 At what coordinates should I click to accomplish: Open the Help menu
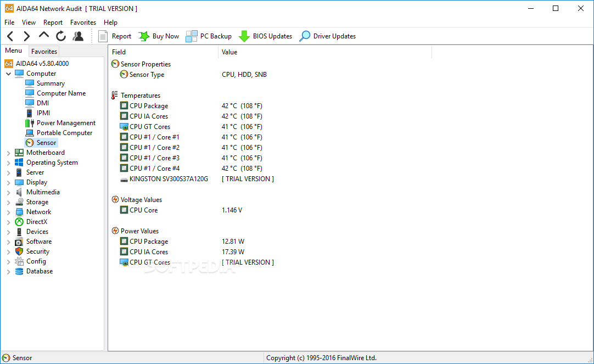(x=110, y=23)
